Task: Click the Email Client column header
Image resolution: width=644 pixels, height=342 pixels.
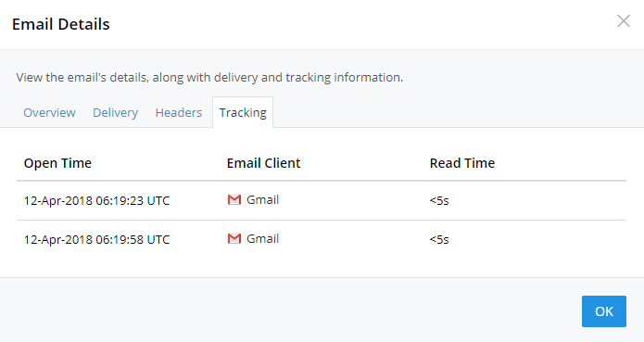Action: [264, 163]
